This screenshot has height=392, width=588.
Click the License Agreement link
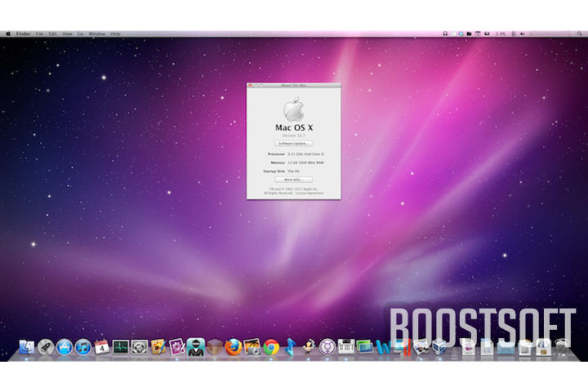pyautogui.click(x=308, y=194)
